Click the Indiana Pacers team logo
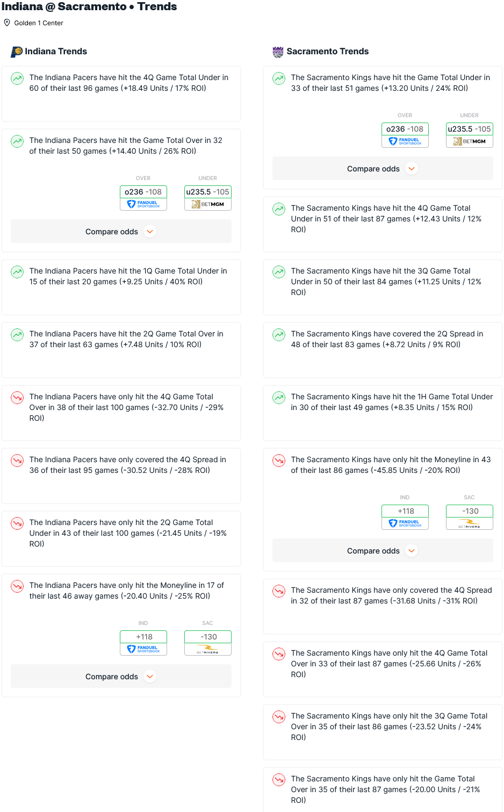 point(17,52)
